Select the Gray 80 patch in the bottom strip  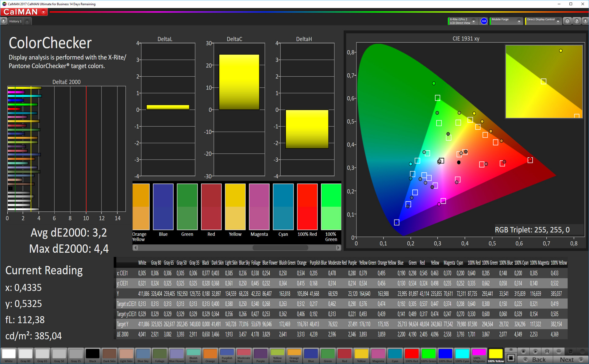click(25, 356)
